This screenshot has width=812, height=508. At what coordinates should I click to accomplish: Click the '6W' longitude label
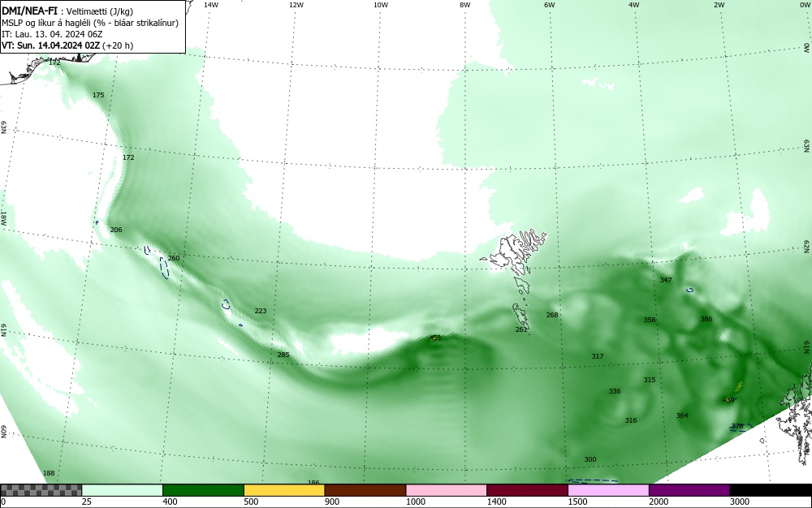point(550,5)
